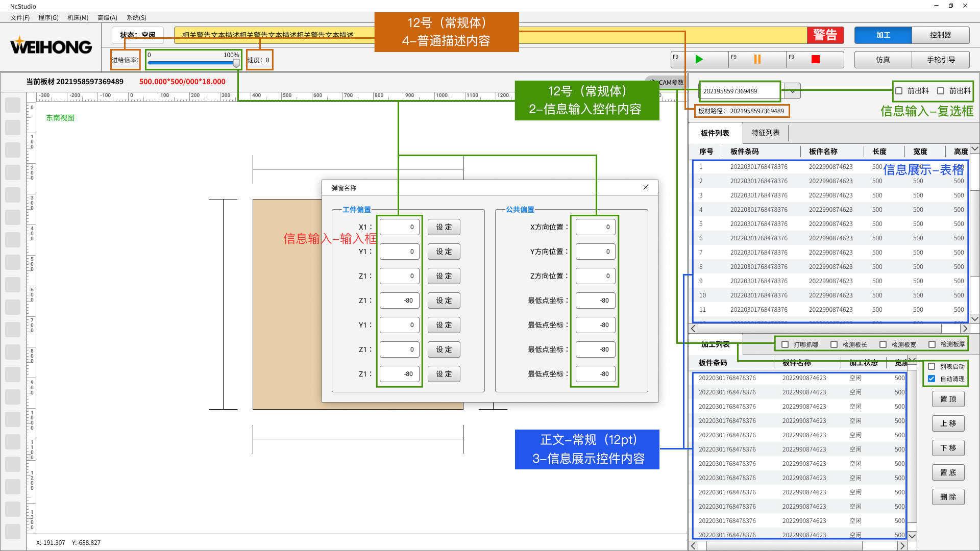Click the red 警告 warning indicator
This screenshot has width=980, height=551.
click(x=825, y=35)
